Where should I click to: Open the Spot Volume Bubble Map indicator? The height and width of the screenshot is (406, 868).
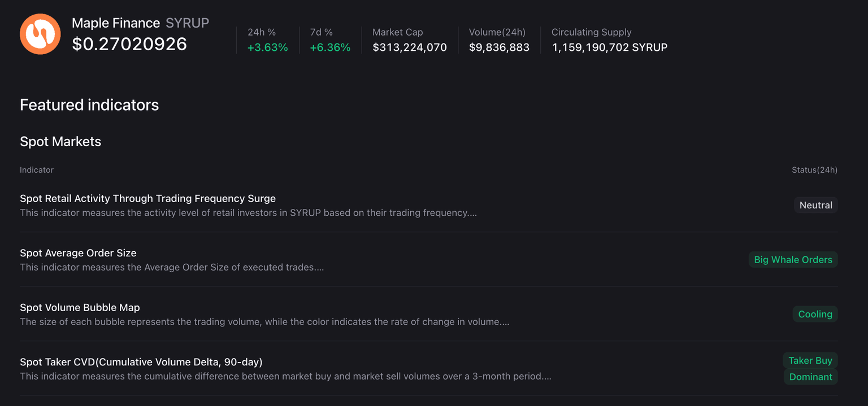pos(80,308)
